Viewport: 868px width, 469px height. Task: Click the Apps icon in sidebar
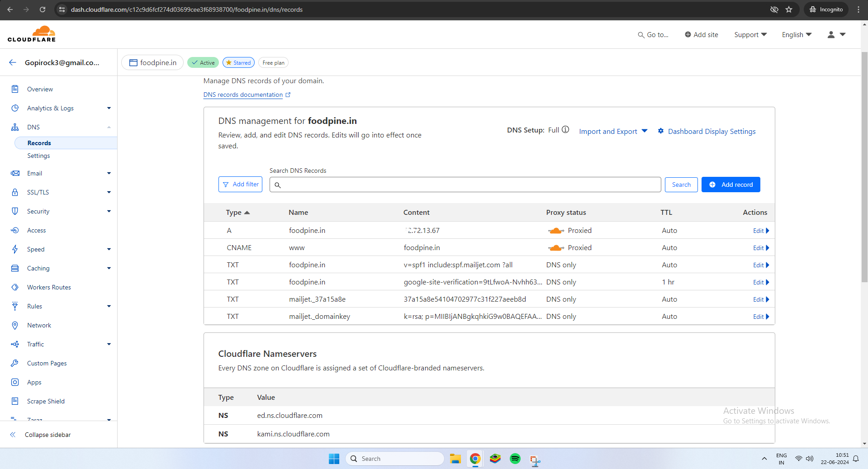coord(15,382)
